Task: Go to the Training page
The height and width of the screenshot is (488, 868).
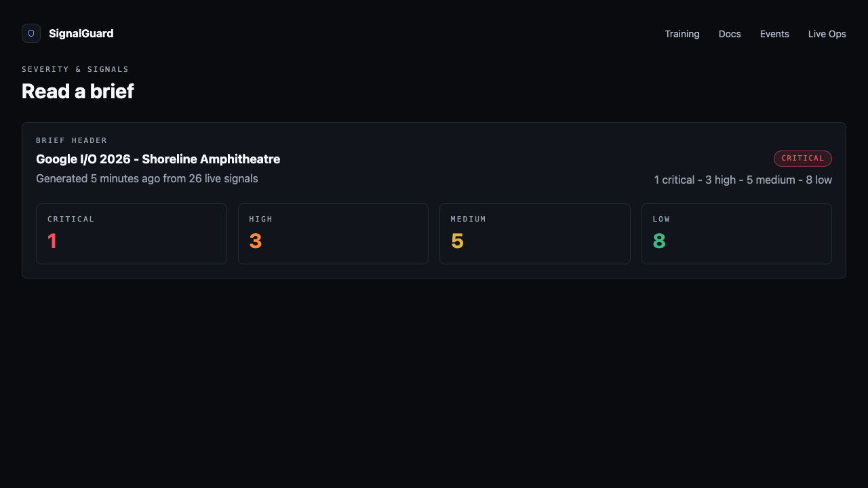Action: click(x=682, y=34)
